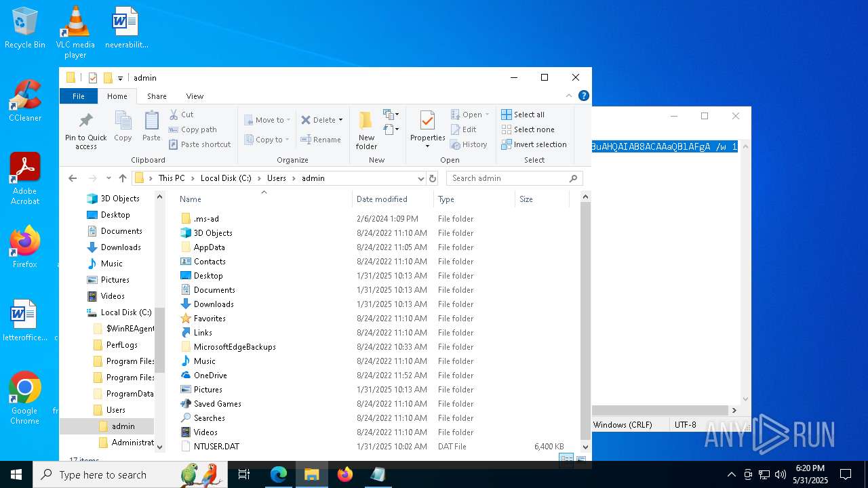Launch Microsoft Edge from taskbar
The height and width of the screenshot is (488, 868).
(x=279, y=474)
